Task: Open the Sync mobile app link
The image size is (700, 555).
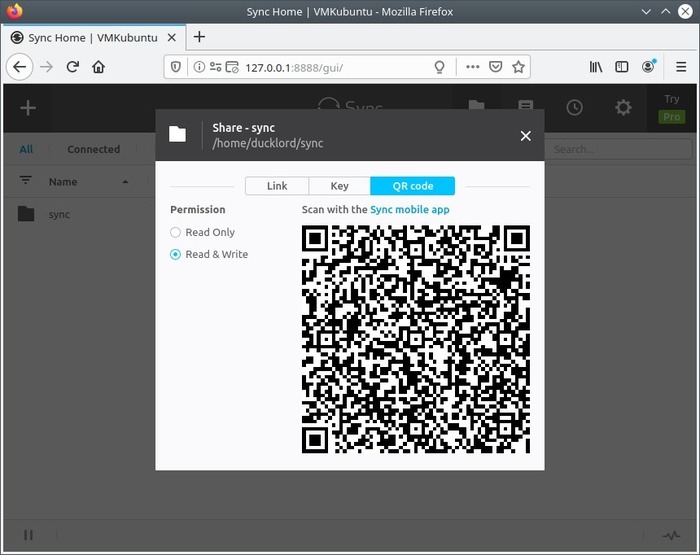Action: click(x=410, y=209)
